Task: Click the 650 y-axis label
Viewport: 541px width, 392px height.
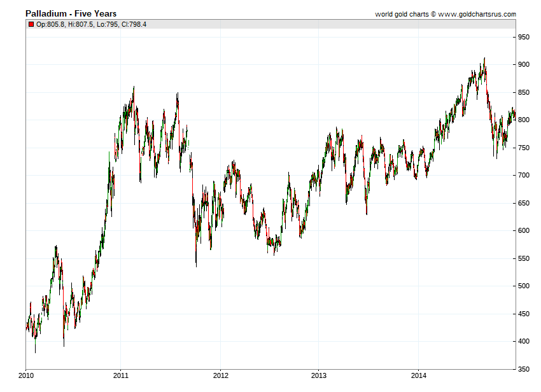Action: click(x=524, y=203)
